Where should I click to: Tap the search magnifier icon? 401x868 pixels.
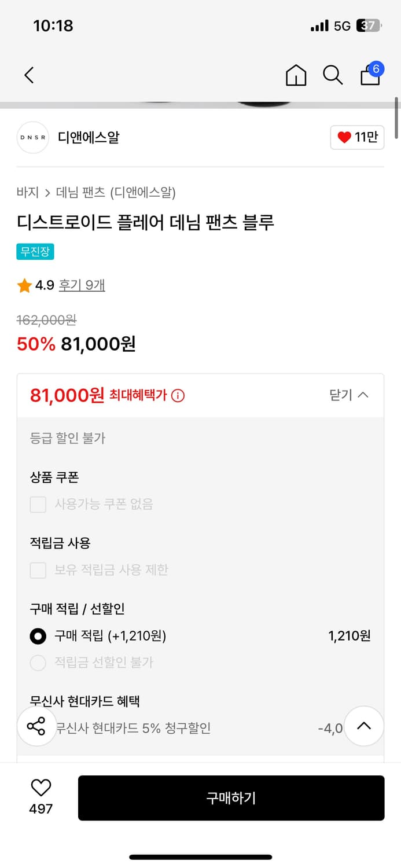point(332,75)
